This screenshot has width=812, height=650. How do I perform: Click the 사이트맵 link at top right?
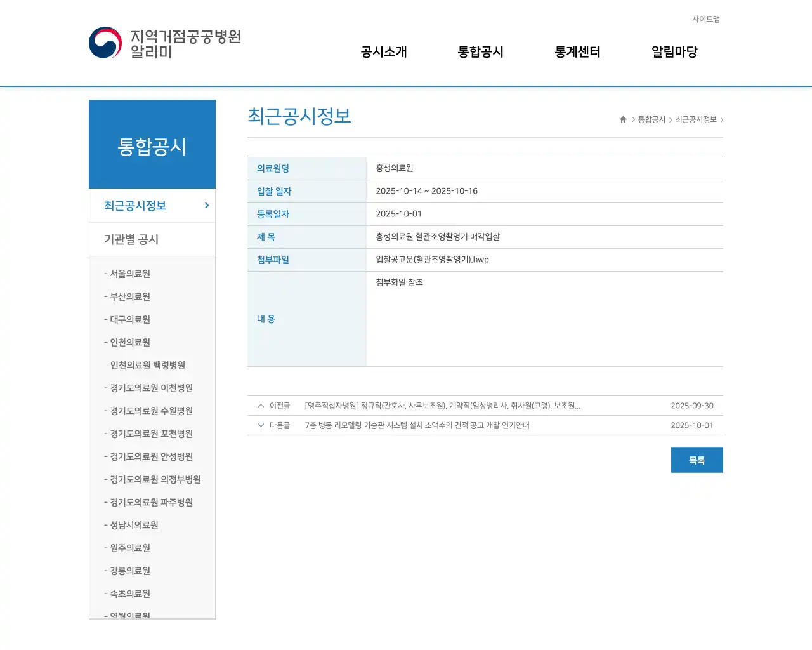coord(706,19)
